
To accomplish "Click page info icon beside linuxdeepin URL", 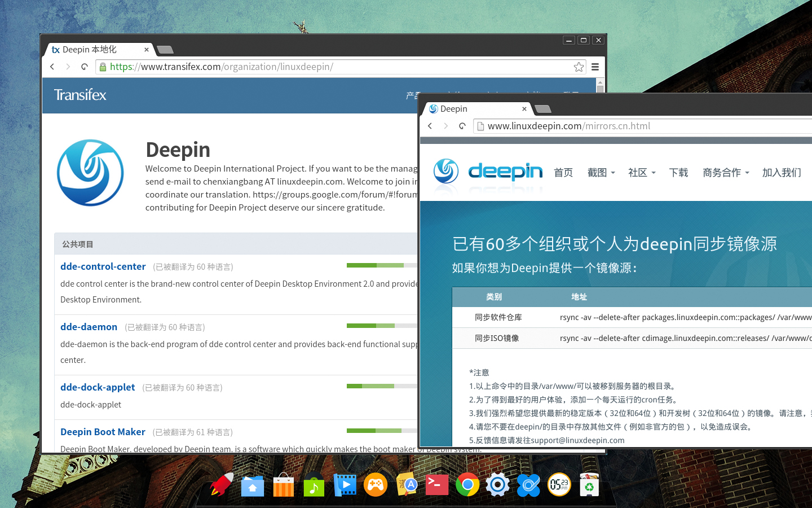I will [480, 126].
